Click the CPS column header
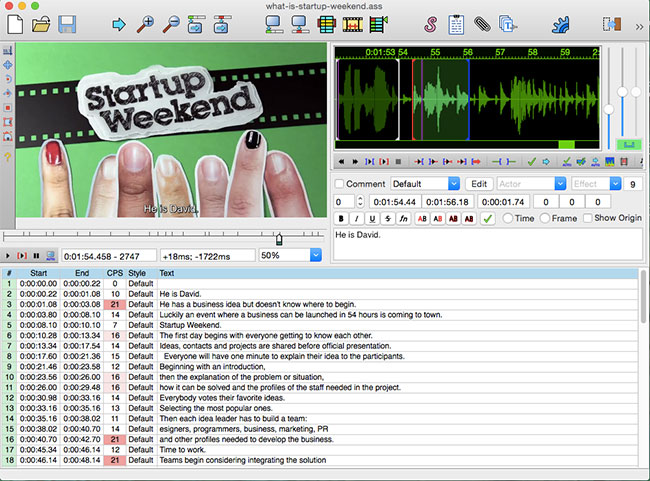Image resolution: width=650 pixels, height=481 pixels. pos(114,273)
